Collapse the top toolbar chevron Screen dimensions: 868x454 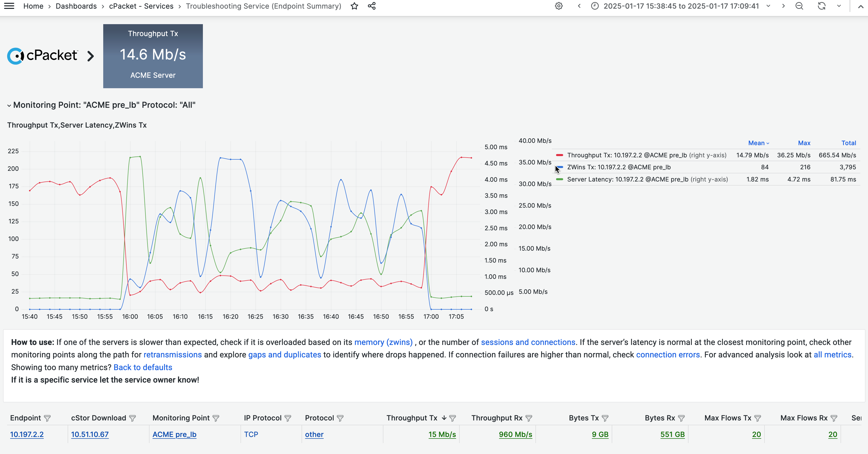[x=861, y=6]
